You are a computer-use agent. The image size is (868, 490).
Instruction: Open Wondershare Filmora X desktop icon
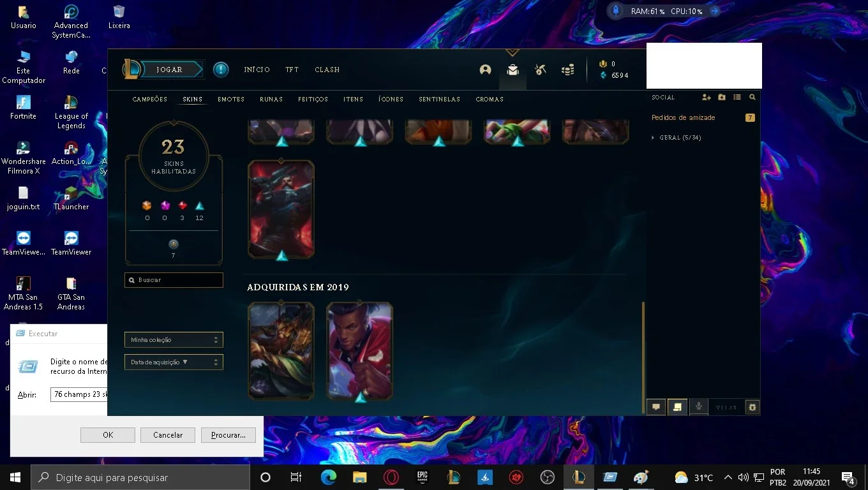pos(24,158)
